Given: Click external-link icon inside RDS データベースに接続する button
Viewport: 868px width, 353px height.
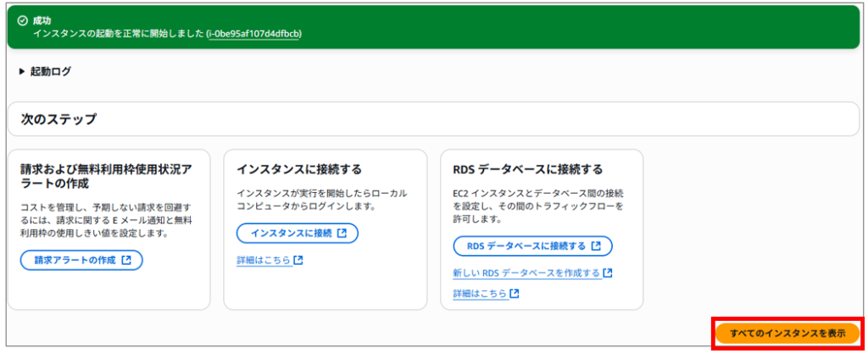Looking at the screenshot, I should [596, 246].
